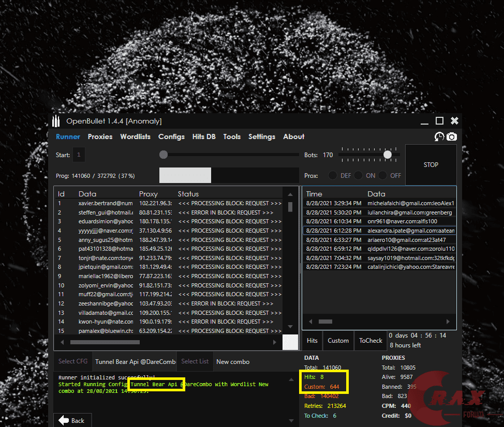Open the Wordlists section
Viewport: 504px width, 427px height.
point(135,136)
